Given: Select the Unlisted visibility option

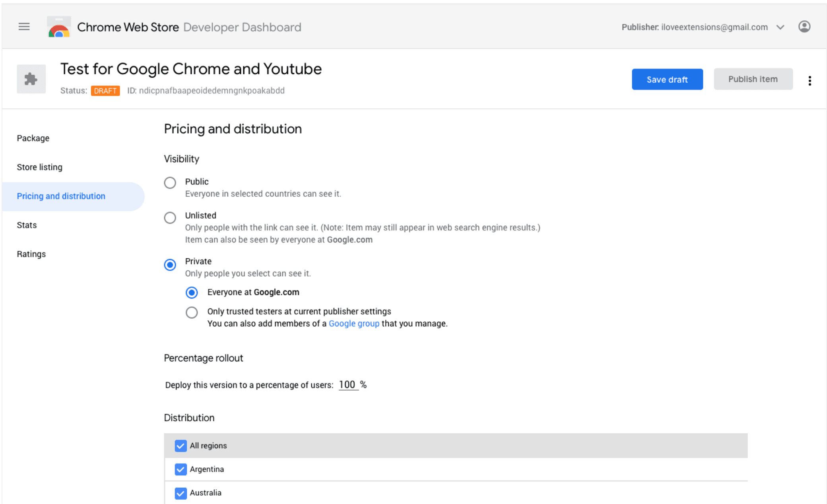Looking at the screenshot, I should tap(170, 218).
